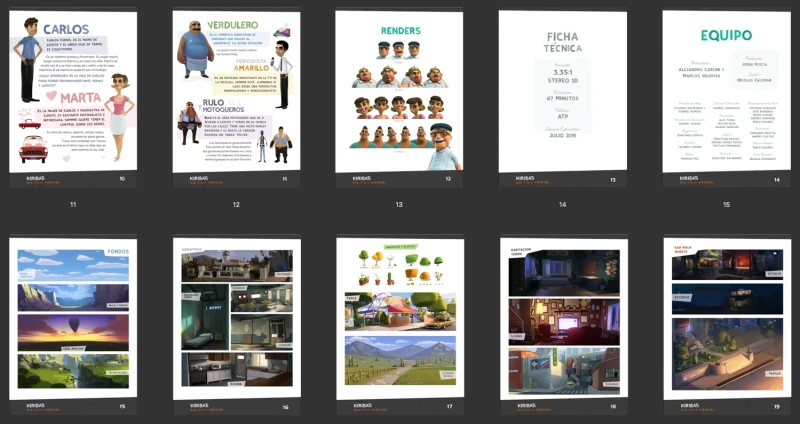This screenshot has width=800, height=424.
Task: Open the Bar Mala Muerte page thumbnail
Action: [728, 326]
